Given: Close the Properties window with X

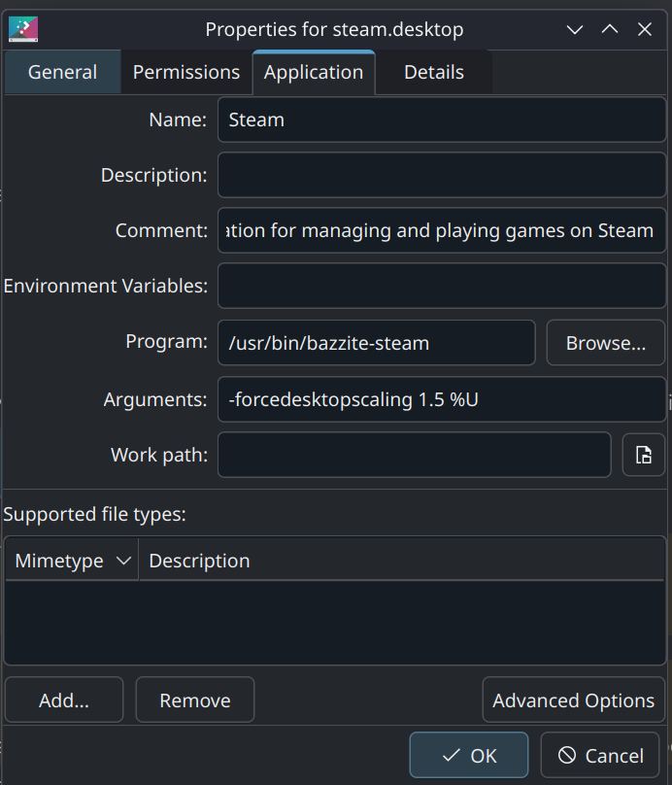Looking at the screenshot, I should point(645,29).
